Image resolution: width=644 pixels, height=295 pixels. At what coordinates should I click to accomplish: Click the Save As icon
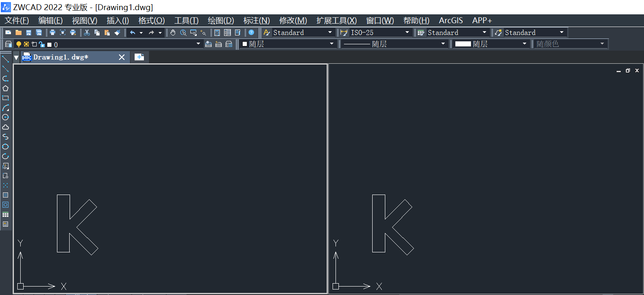tap(39, 32)
